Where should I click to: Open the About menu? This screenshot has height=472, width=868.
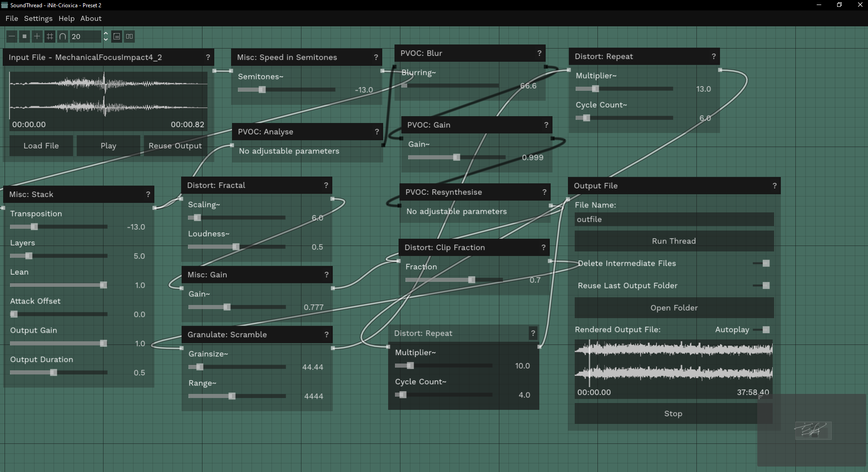(91, 18)
